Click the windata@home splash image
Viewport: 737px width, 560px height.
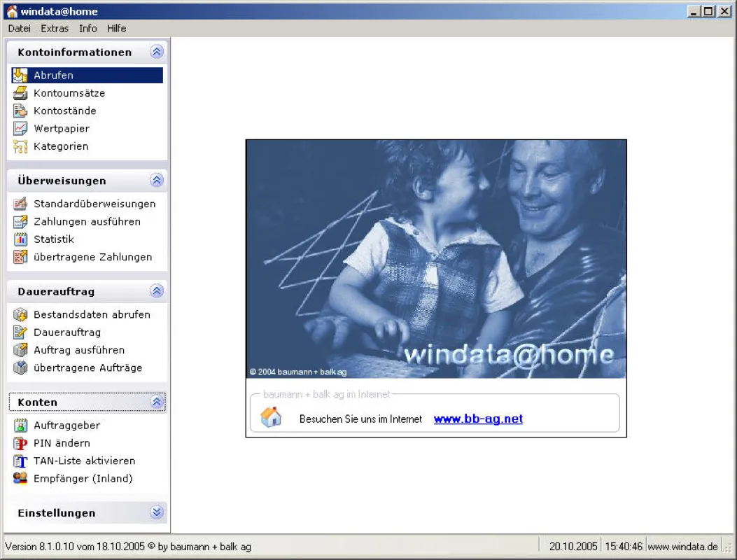click(x=436, y=259)
